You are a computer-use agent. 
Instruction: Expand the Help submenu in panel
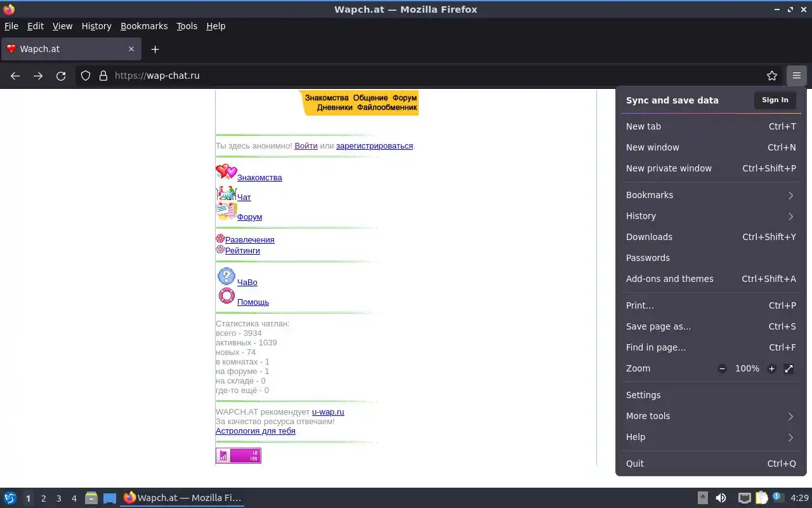coord(710,437)
